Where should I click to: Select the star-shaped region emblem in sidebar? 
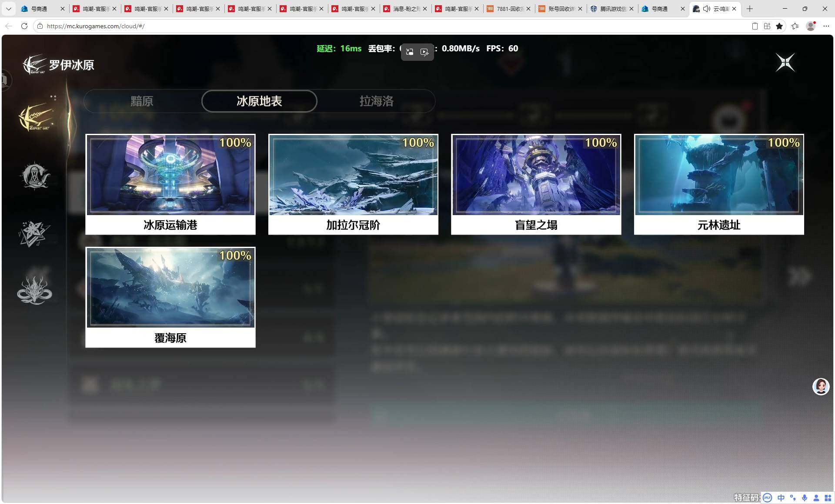[34, 234]
